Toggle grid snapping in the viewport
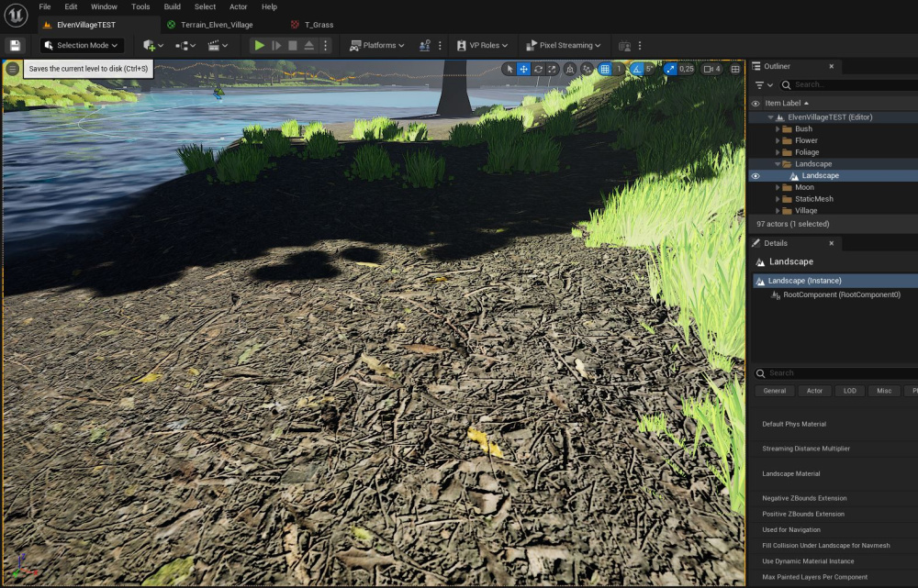The height and width of the screenshot is (588, 918). pyautogui.click(x=604, y=69)
